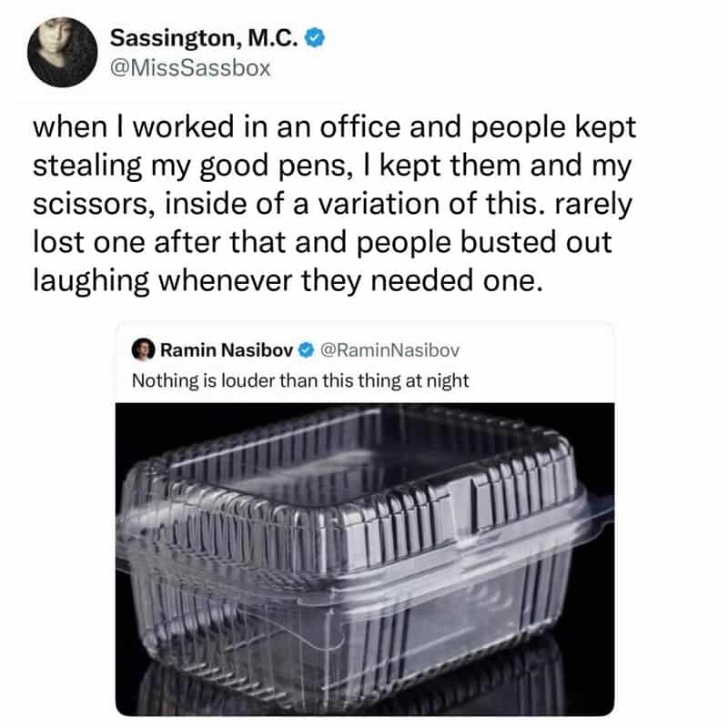Select the word 'laughing' in the last line
The width and height of the screenshot is (728, 728).
(91, 282)
